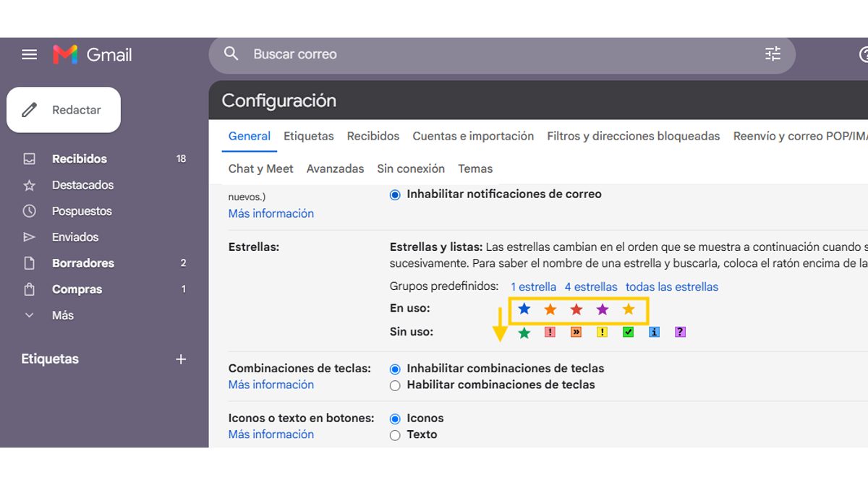Click the orange double-arrow icon
Image resolution: width=868 pixels, height=488 pixels.
pos(576,333)
